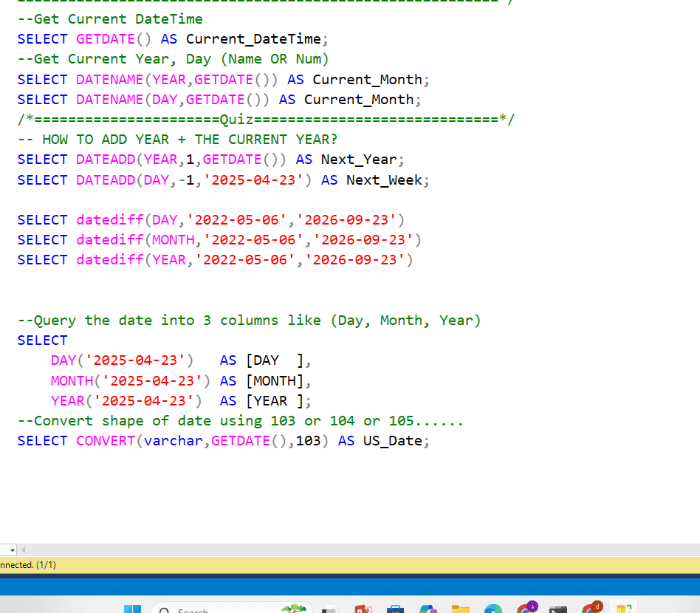Click DATENAME in the DAY query line
Image resolution: width=700 pixels, height=613 pixels.
pyautogui.click(x=109, y=100)
